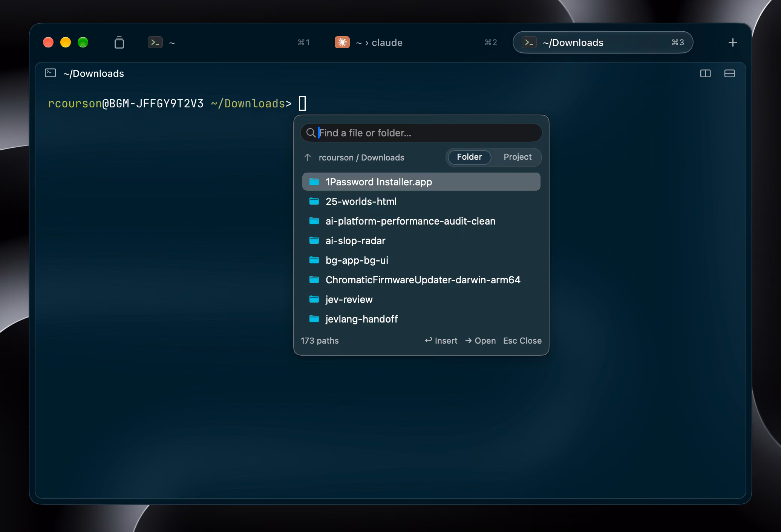
Task: Click the Insert action in the picker footer
Action: 441,341
